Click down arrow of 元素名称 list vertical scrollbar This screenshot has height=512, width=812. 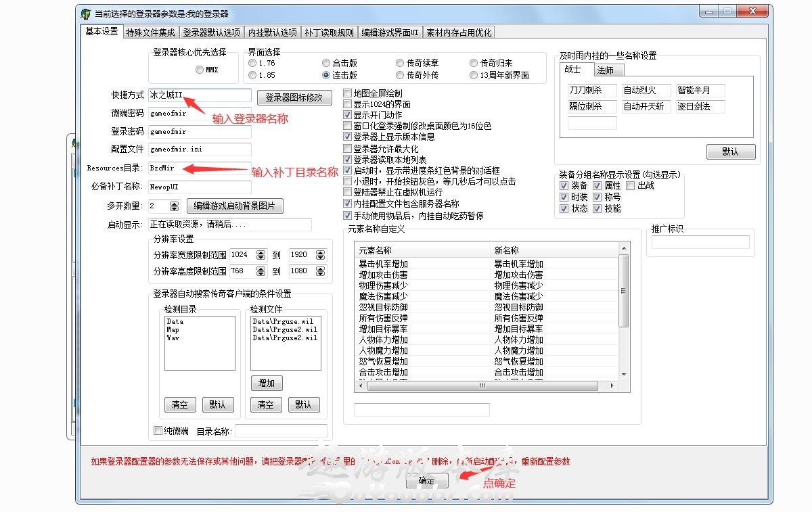[624, 375]
